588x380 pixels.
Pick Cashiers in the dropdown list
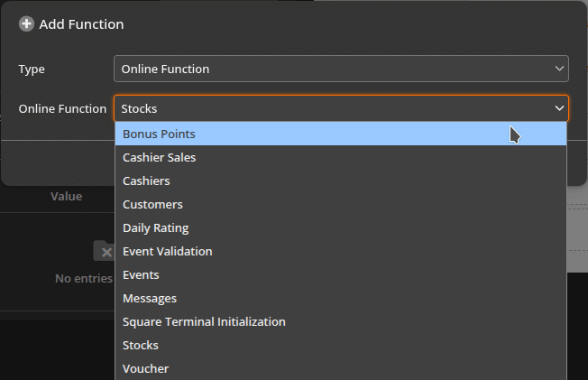pyautogui.click(x=341, y=181)
